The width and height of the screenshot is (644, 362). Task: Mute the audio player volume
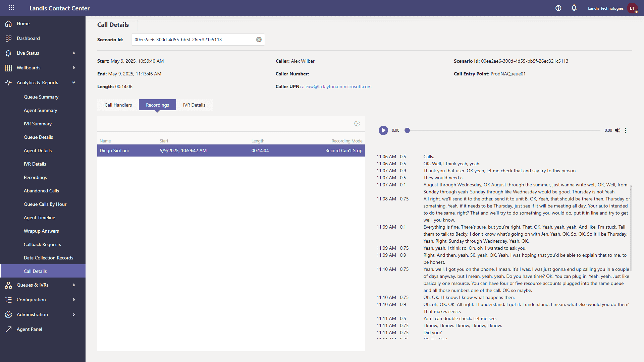(x=617, y=130)
